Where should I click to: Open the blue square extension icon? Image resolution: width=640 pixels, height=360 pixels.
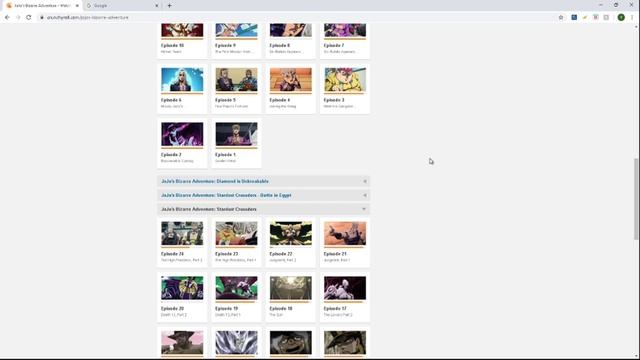click(574, 18)
